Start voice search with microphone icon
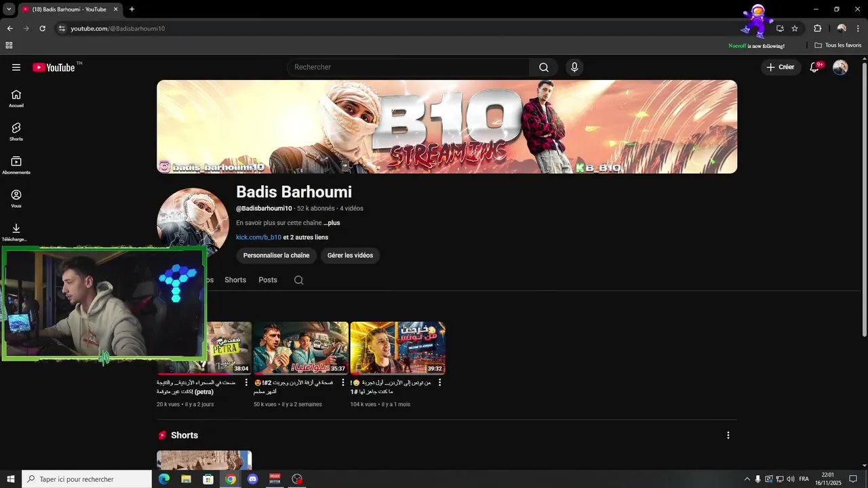 [x=574, y=67]
